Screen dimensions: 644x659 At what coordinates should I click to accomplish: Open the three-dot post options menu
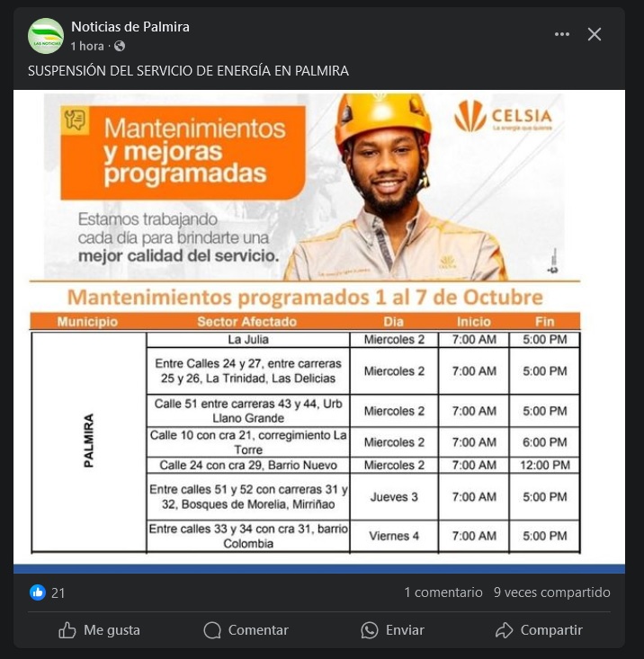point(561,34)
